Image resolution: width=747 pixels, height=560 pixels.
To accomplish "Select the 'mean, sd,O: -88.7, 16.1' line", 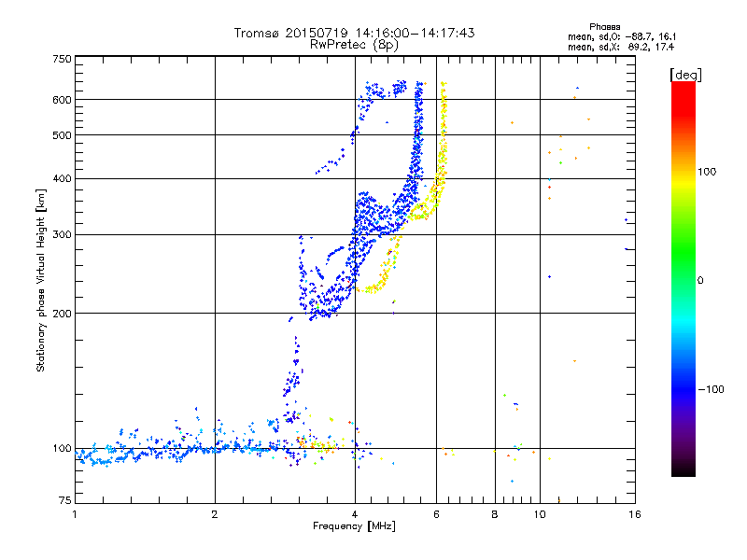I will (x=622, y=36).
